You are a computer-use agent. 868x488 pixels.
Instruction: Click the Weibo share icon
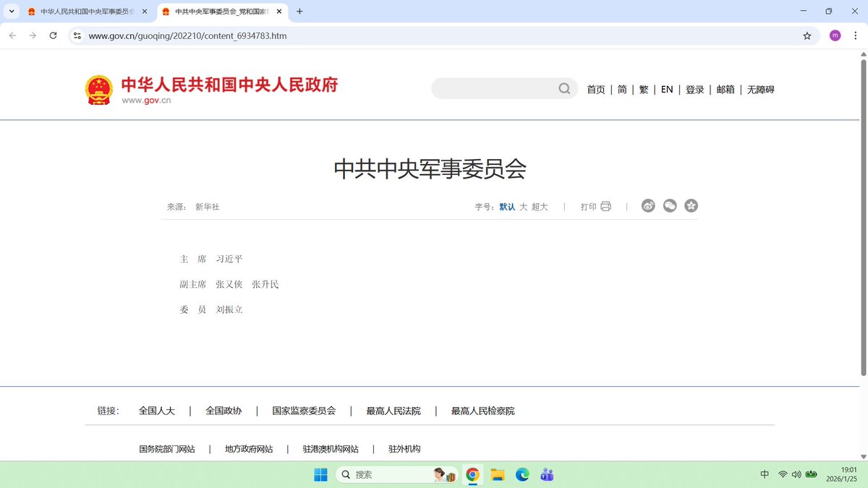point(648,206)
